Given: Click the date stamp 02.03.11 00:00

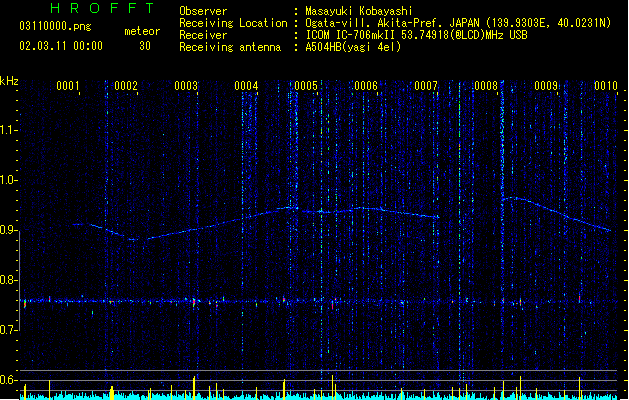Looking at the screenshot, I should pyautogui.click(x=61, y=46).
